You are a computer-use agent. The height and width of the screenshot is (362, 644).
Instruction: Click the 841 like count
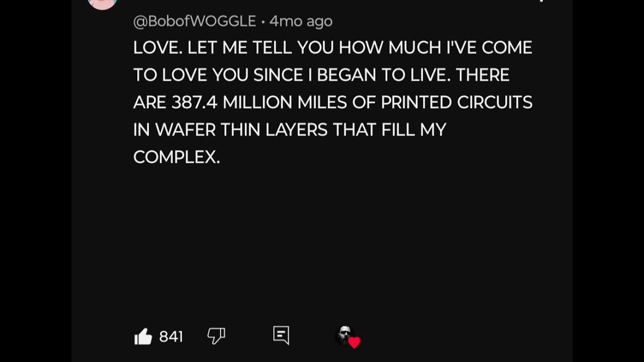(171, 336)
